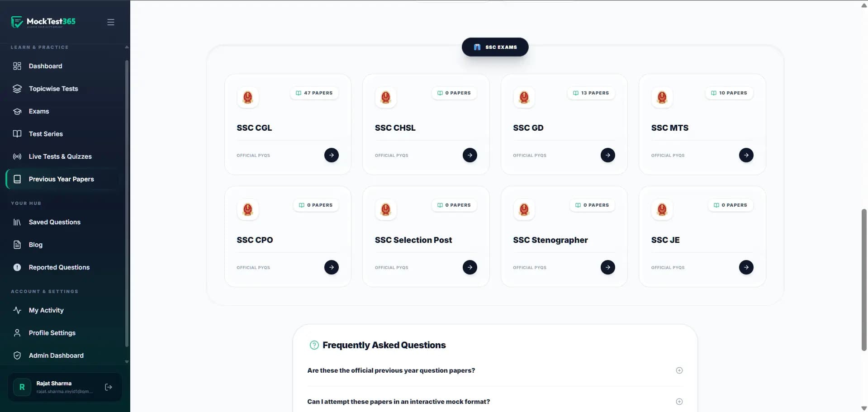Click the SSC CHSL title

(395, 128)
